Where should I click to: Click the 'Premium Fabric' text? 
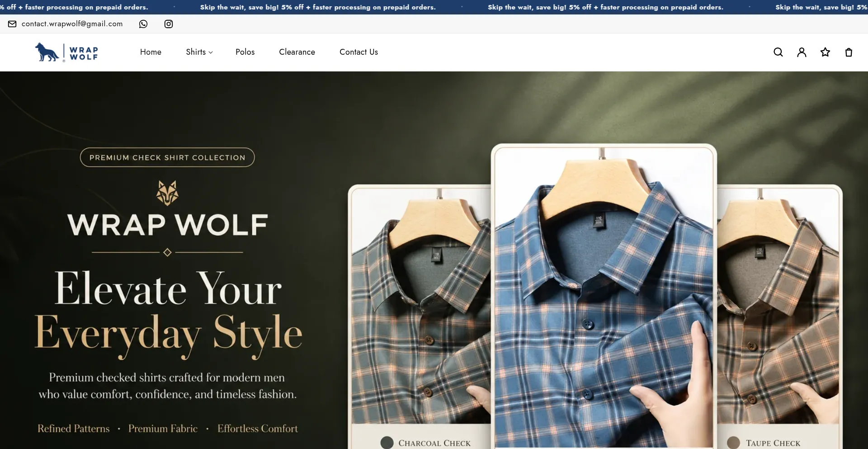click(x=163, y=429)
